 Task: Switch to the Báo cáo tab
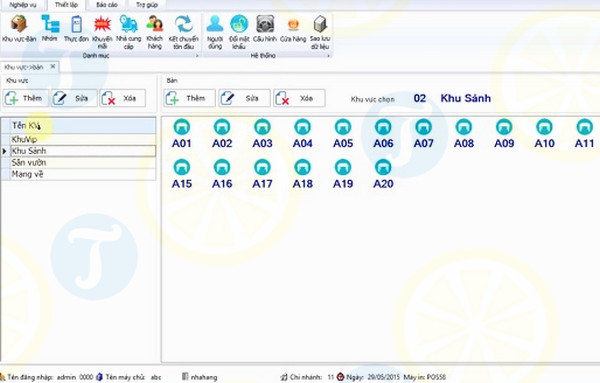[x=107, y=5]
